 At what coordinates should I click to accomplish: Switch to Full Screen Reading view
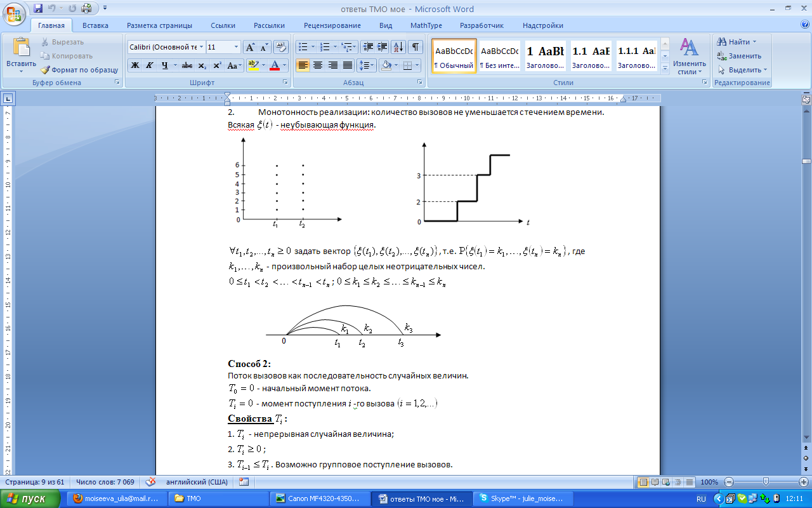[x=655, y=482]
